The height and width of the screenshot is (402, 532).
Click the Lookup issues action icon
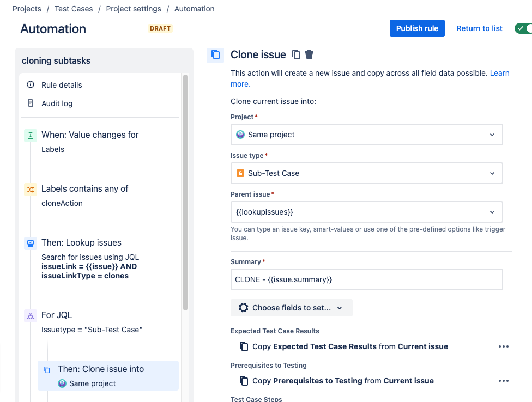pos(31,243)
